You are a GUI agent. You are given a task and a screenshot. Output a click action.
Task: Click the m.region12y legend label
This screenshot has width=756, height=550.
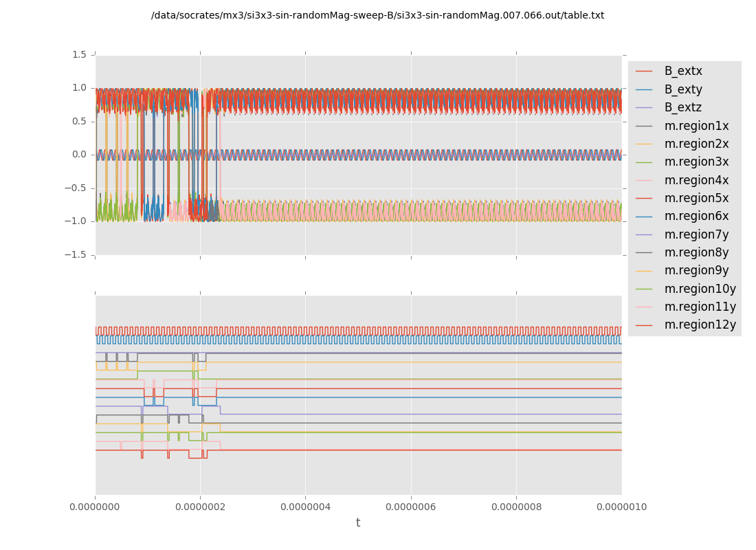pyautogui.click(x=700, y=324)
